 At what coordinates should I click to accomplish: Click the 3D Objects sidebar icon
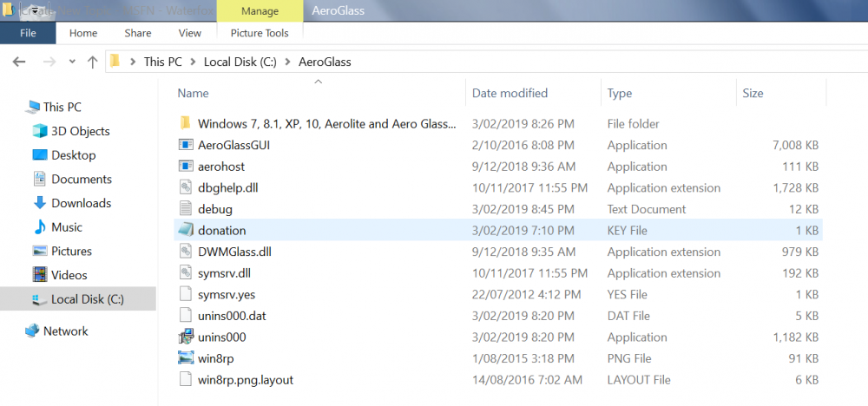[x=39, y=131]
